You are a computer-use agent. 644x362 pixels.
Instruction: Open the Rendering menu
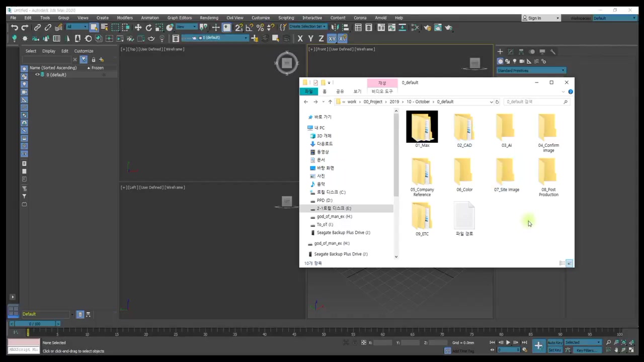pos(209,18)
